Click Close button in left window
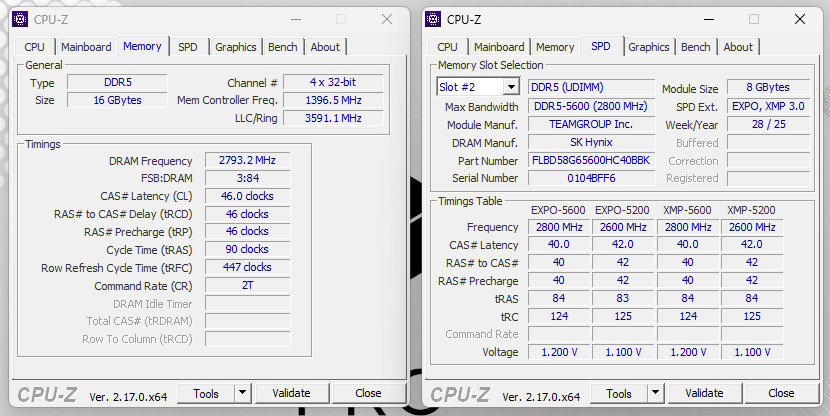The image size is (830, 416). click(368, 393)
